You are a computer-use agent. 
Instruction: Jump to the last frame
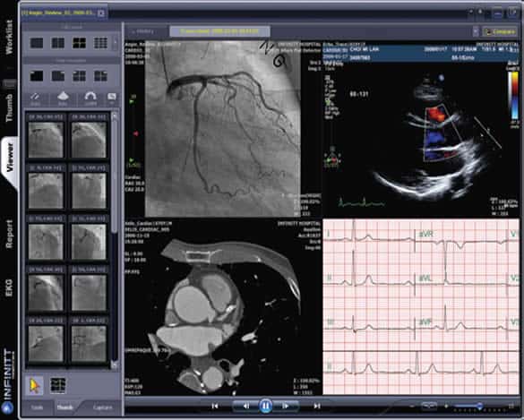pyautogui.click(x=316, y=406)
